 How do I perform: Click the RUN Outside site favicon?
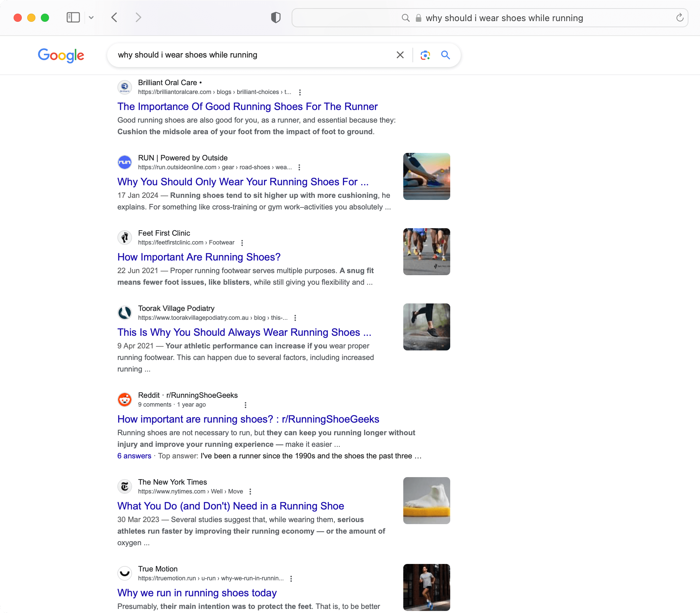pos(125,162)
